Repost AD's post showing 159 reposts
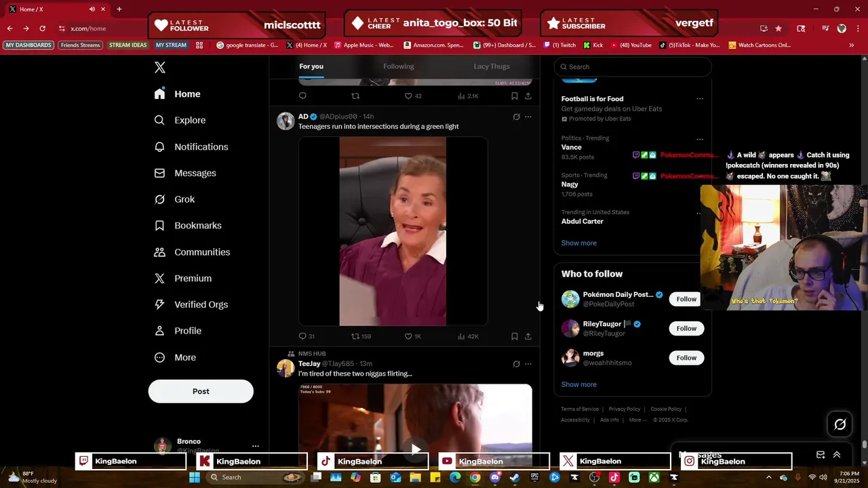This screenshot has height=488, width=868. [x=361, y=336]
